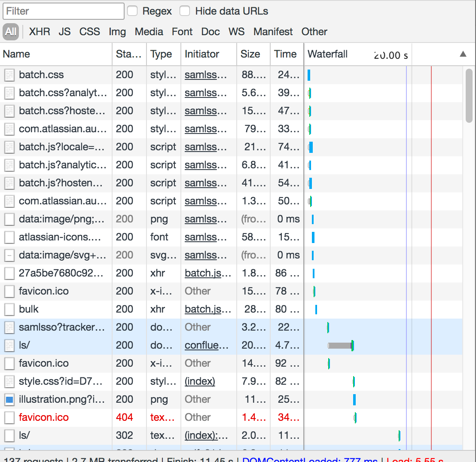Click the gray waterfall bar for ls/ request

[x=339, y=346]
